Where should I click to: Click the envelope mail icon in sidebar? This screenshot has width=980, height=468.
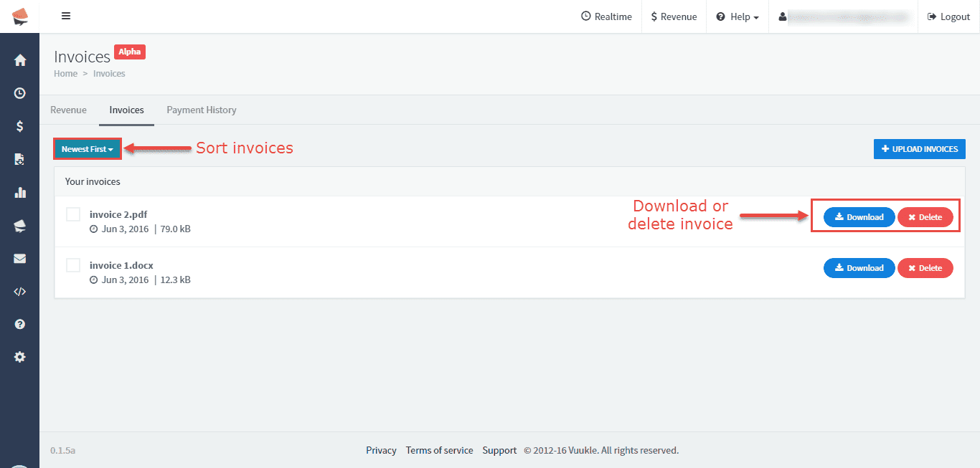(x=19, y=258)
